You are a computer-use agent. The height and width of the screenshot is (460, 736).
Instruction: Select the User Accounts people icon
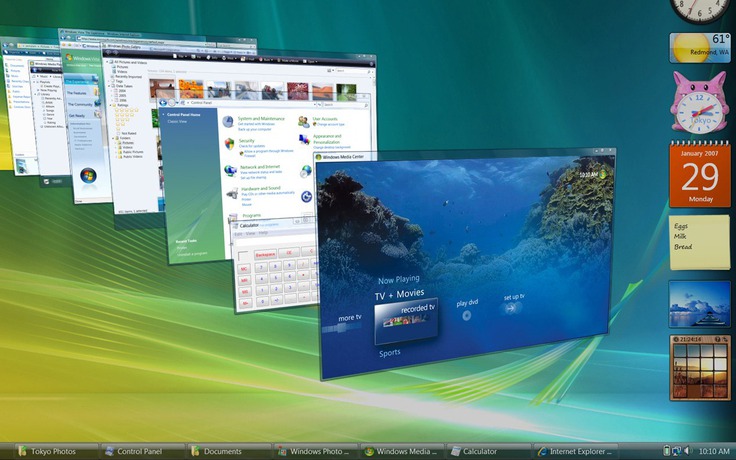coord(304,122)
